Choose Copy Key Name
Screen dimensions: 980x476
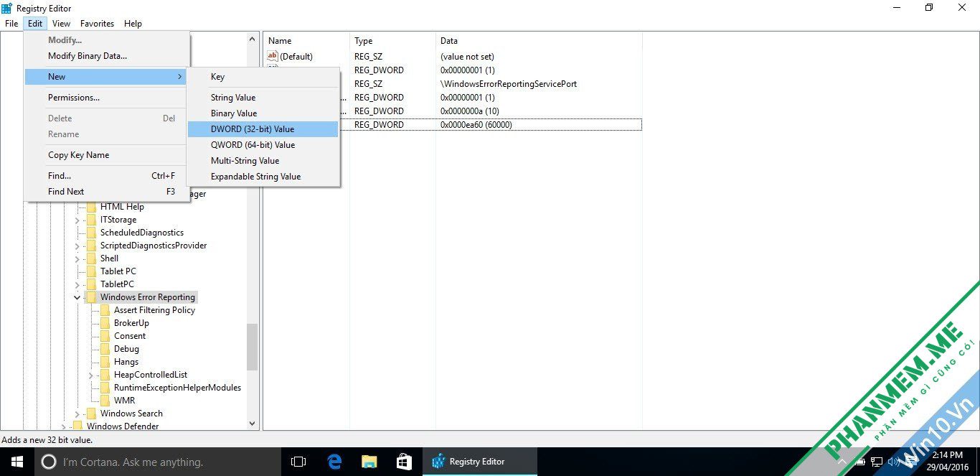107,155
